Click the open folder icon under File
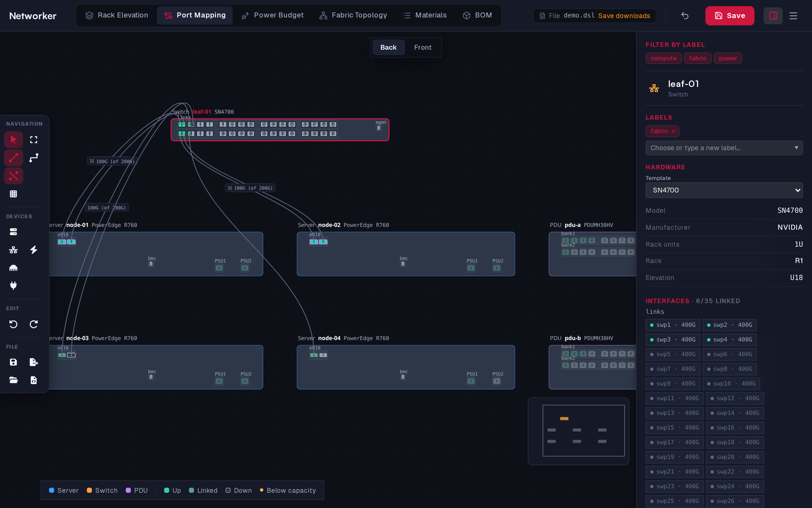The image size is (812, 508). click(x=14, y=380)
